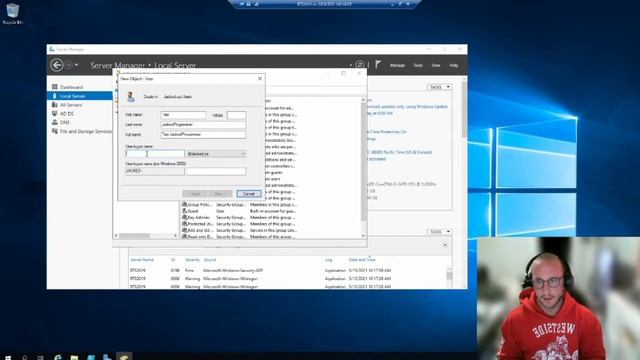The width and height of the screenshot is (640, 360).
Task: Collapse the Events section chevron
Action: (x=445, y=245)
